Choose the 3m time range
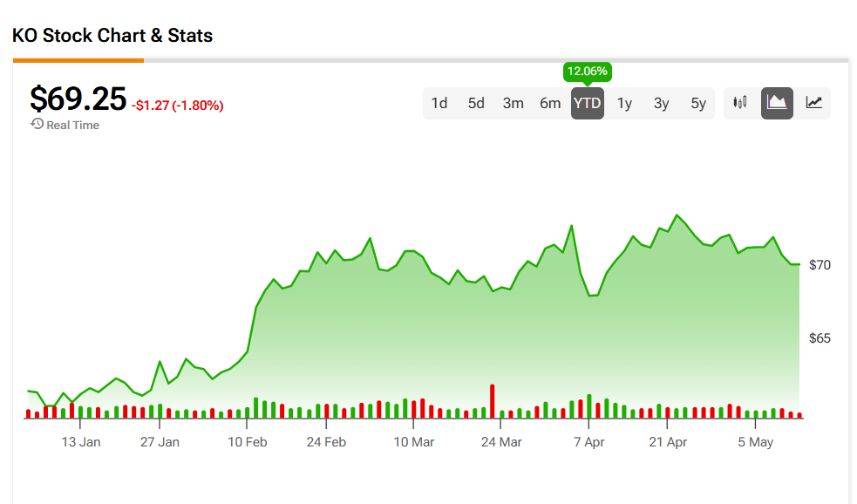Viewport: 857px width, 504px height. (513, 103)
